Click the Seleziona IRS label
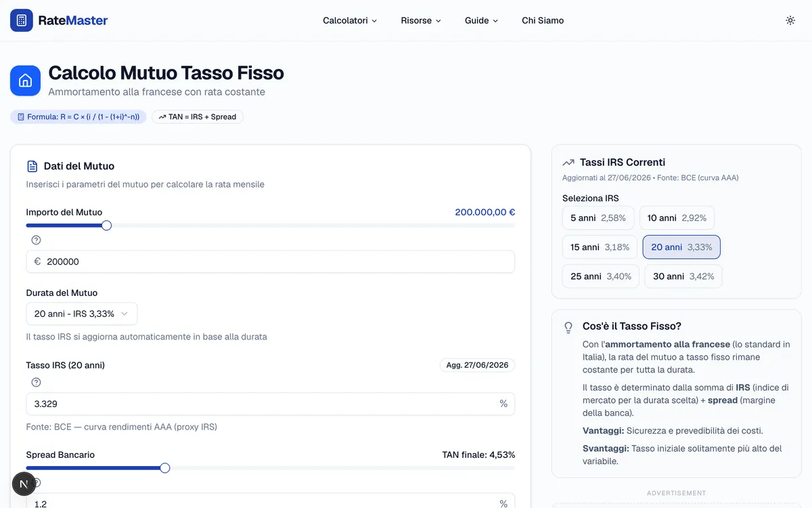The image size is (812, 508). coord(591,198)
